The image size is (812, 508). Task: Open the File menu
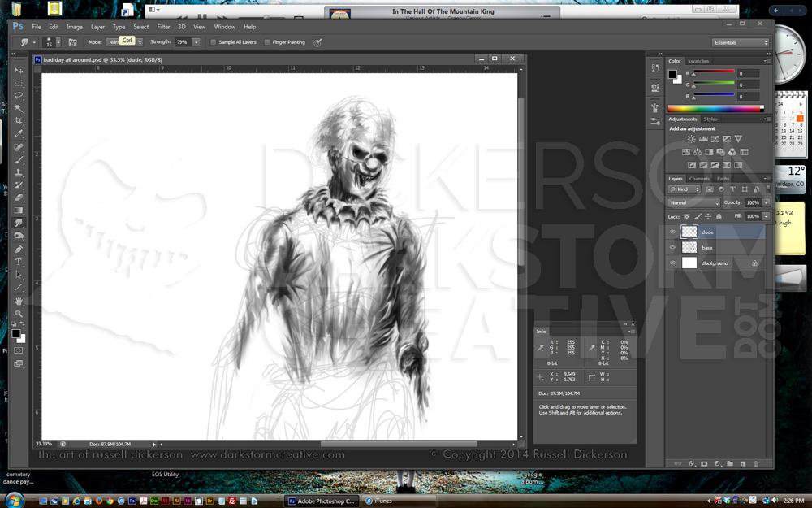click(37, 27)
